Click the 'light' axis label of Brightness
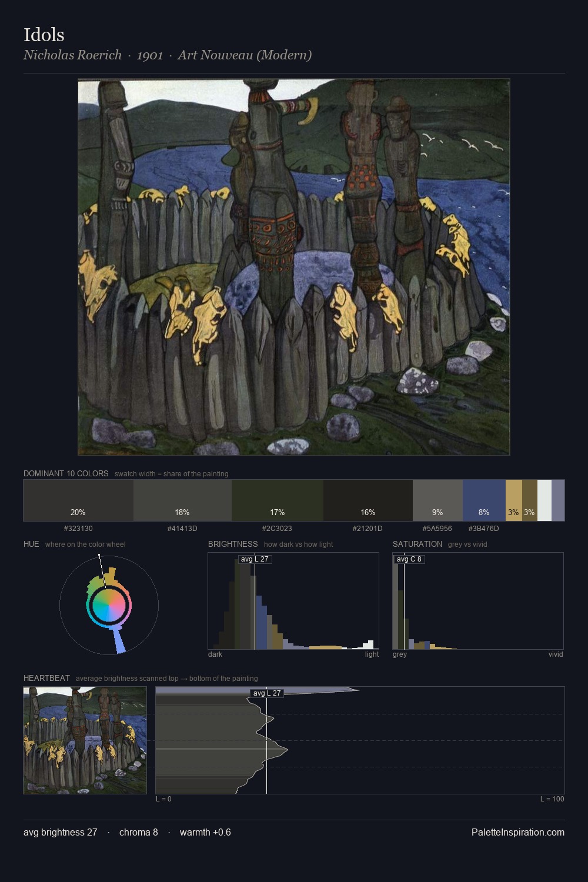Image resolution: width=588 pixels, height=882 pixels. point(372,654)
